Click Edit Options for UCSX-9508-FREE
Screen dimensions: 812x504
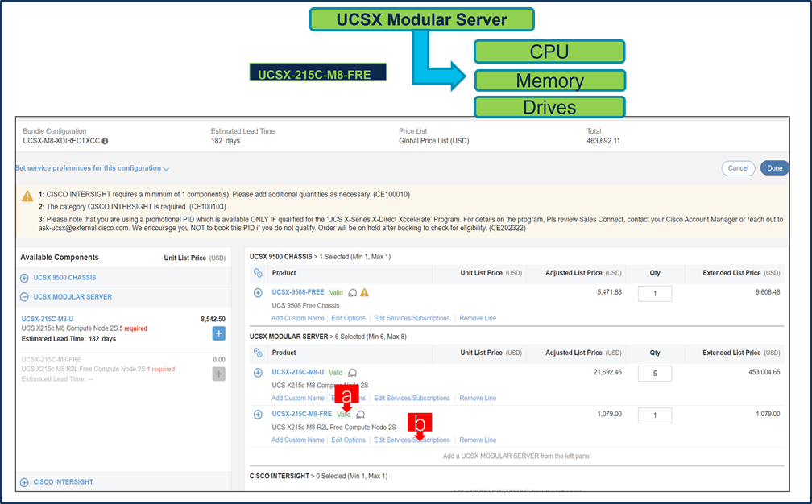point(349,318)
